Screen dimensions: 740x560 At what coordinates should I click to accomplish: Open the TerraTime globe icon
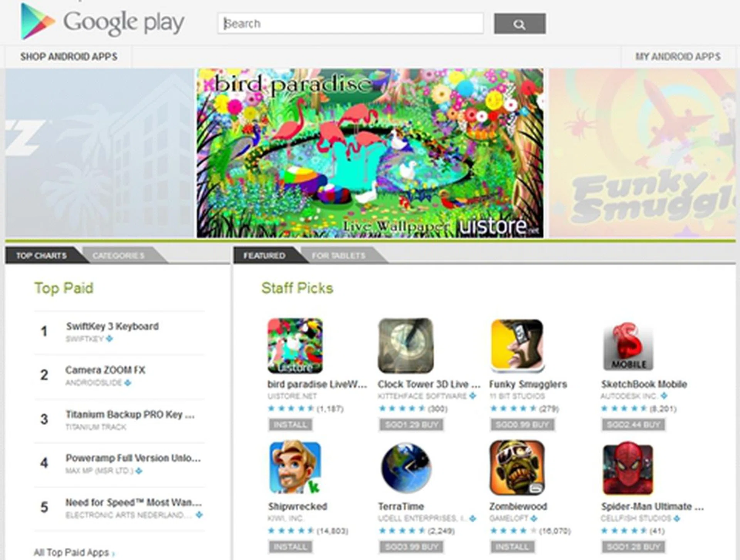click(x=405, y=468)
